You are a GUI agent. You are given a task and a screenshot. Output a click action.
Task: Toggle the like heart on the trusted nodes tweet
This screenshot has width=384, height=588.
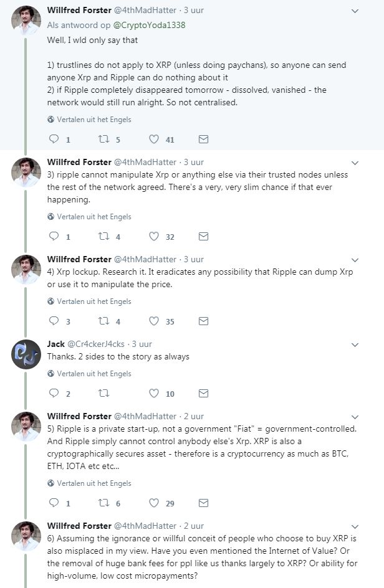click(153, 237)
